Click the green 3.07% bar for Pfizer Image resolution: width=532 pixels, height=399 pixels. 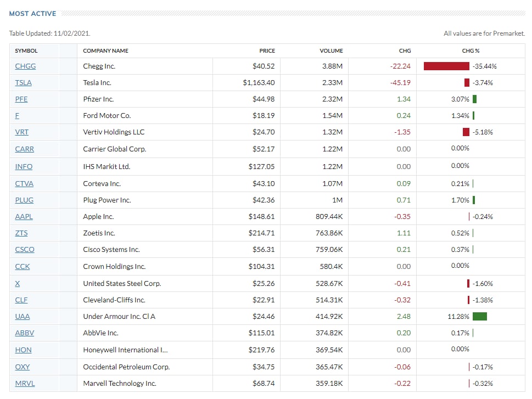coord(475,99)
